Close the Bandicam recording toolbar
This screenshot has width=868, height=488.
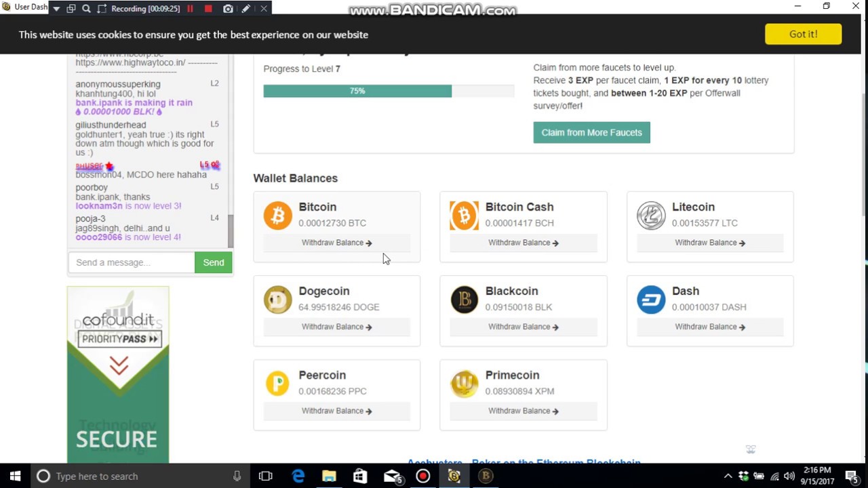click(264, 9)
